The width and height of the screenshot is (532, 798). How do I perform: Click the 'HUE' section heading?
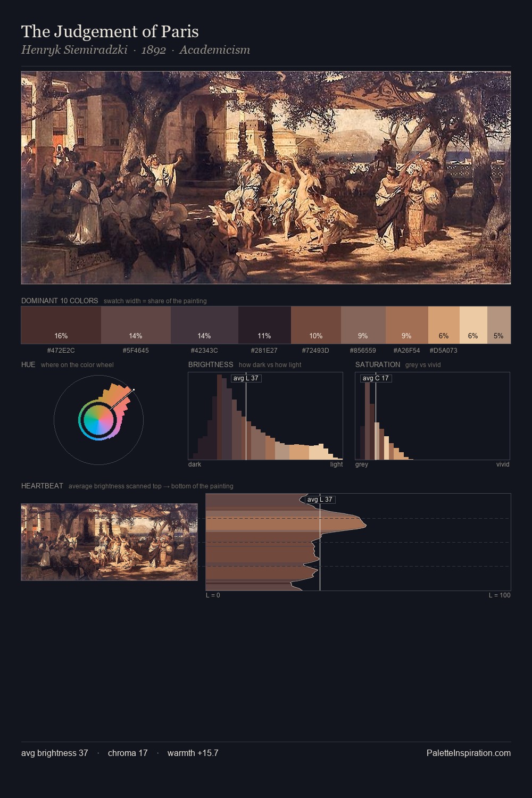tap(28, 364)
